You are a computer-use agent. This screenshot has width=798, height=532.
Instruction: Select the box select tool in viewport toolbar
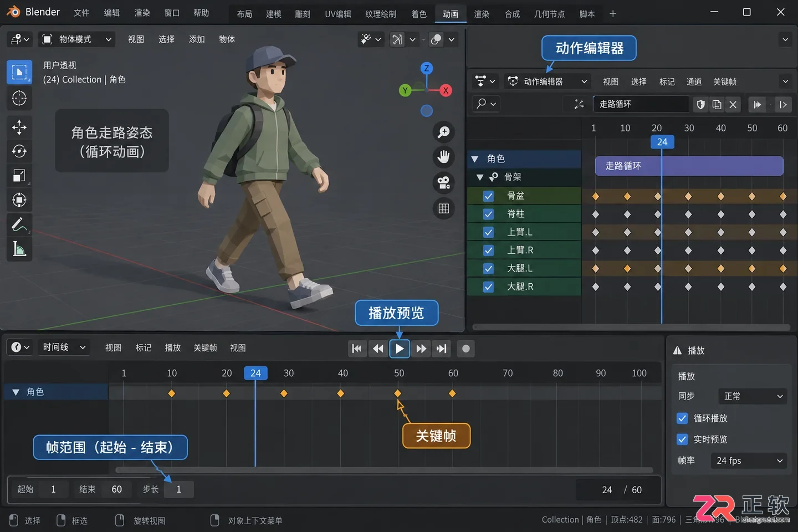(x=19, y=72)
